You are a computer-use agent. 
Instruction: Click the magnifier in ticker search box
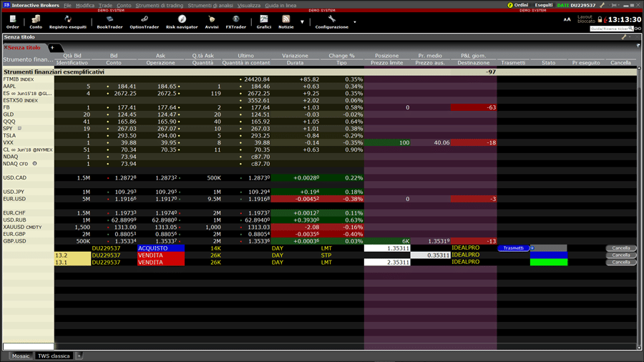[630, 29]
